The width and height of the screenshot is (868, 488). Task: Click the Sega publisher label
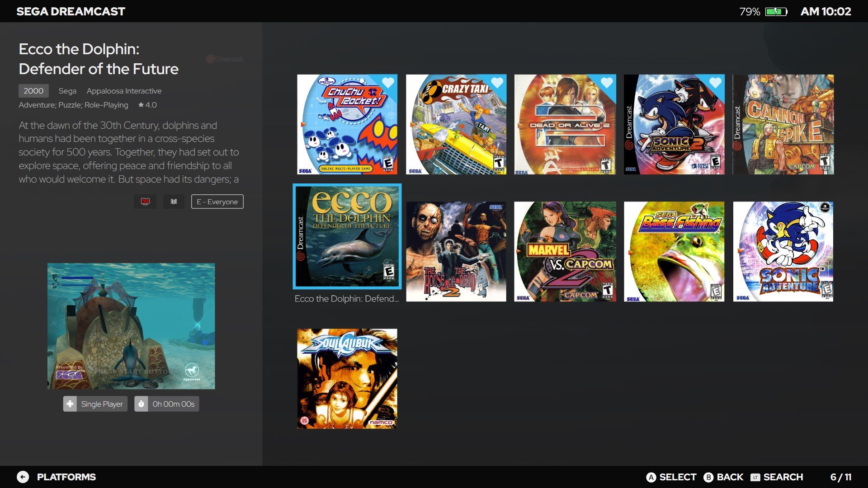tap(67, 91)
